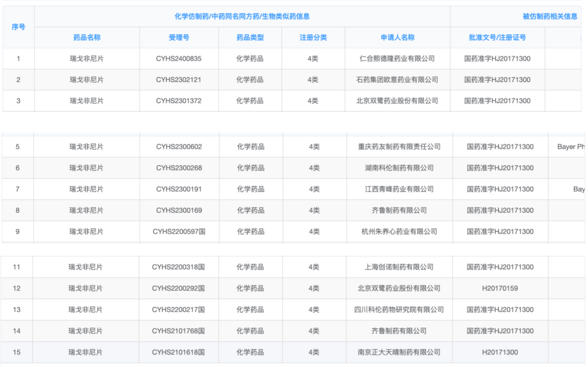Screen dimensions: 588x367
Task: Click the 药品名称 column header
Action: click(87, 38)
